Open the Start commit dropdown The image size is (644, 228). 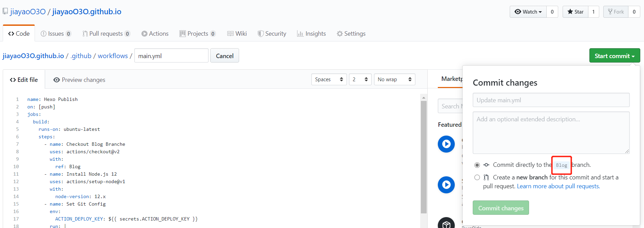614,56
